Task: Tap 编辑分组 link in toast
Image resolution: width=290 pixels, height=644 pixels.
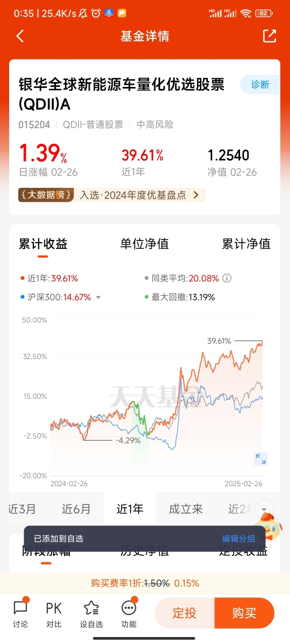Action: (x=239, y=539)
